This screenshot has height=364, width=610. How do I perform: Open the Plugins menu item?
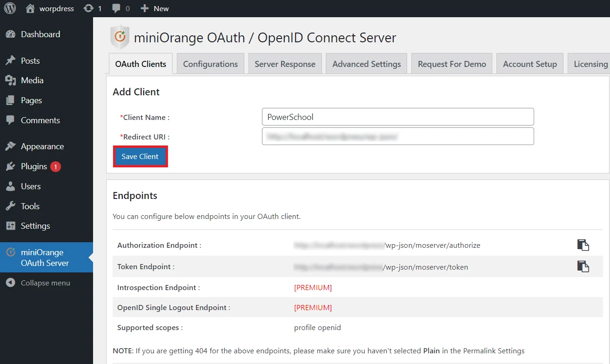coord(47,166)
